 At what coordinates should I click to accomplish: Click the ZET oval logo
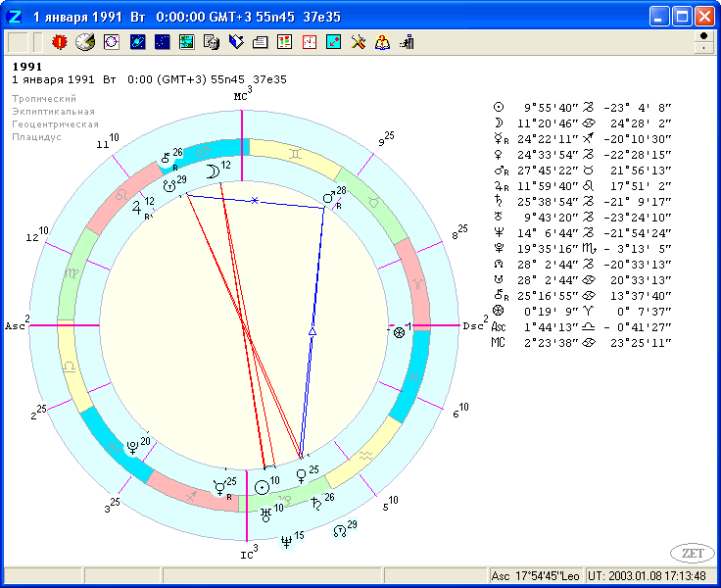click(x=693, y=553)
